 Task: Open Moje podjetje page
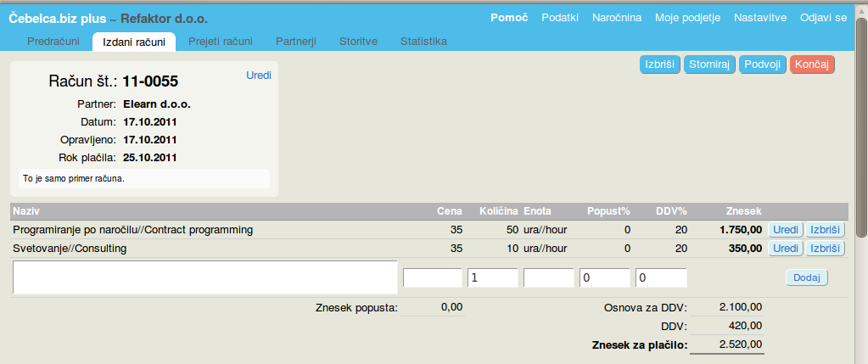tap(687, 17)
